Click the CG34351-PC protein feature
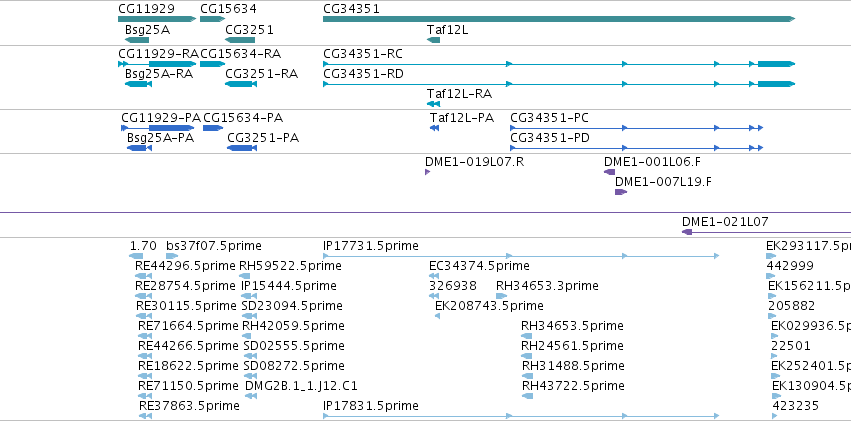The height and width of the screenshot is (421, 851). click(637, 128)
